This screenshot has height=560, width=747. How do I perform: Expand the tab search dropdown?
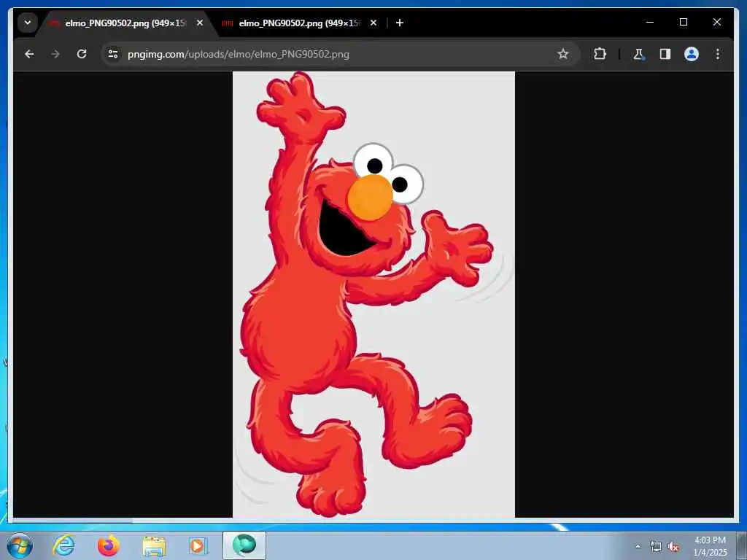(28, 23)
